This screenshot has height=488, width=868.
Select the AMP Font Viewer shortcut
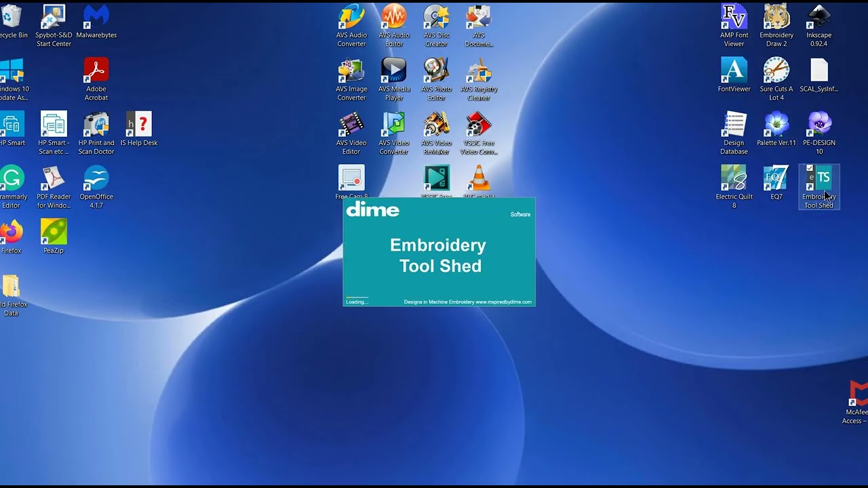(x=734, y=25)
